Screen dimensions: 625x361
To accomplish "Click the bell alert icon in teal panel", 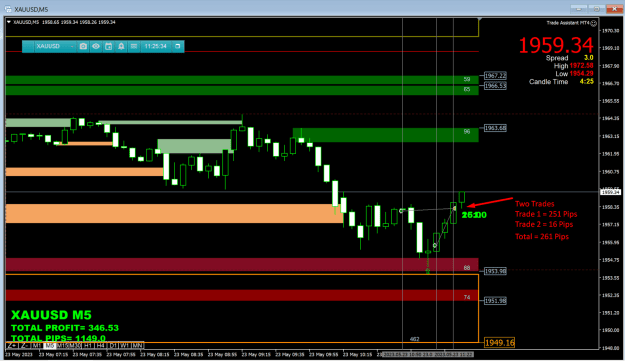I will pyautogui.click(x=121, y=46).
